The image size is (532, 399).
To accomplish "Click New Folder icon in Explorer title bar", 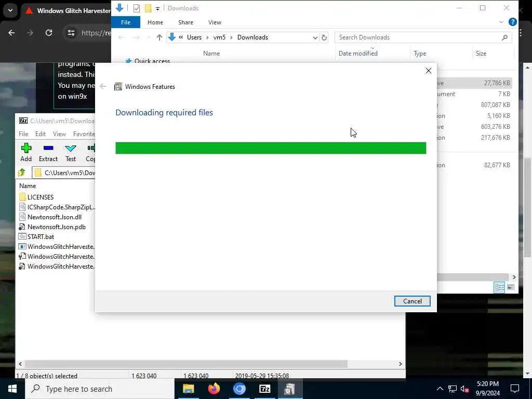I will [x=148, y=8].
